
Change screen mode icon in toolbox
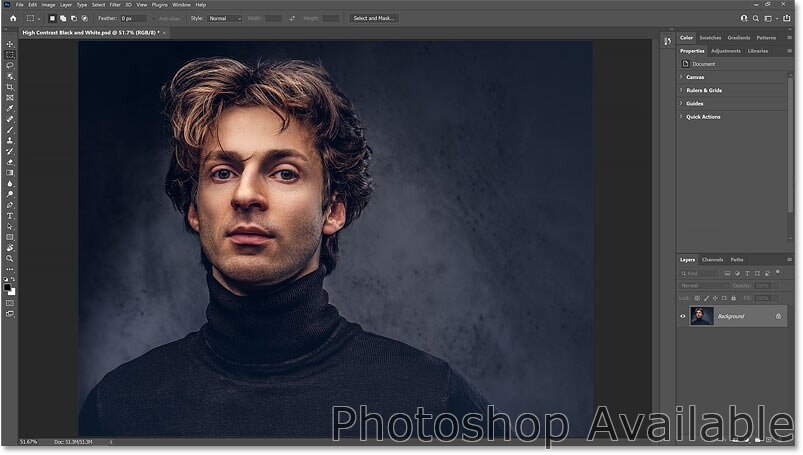(10, 314)
